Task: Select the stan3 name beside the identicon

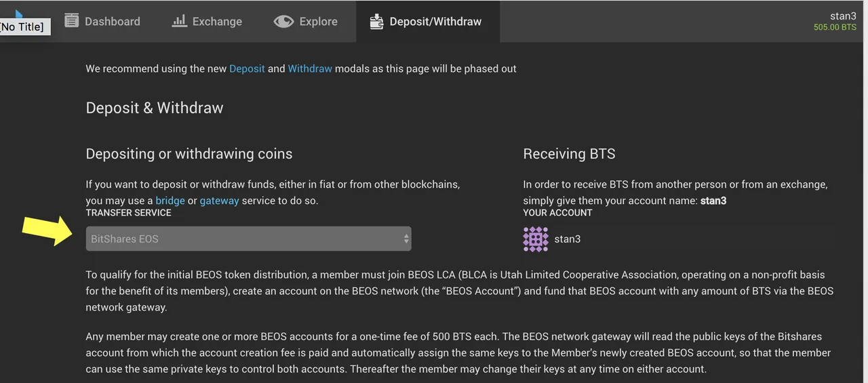Action: [568, 239]
